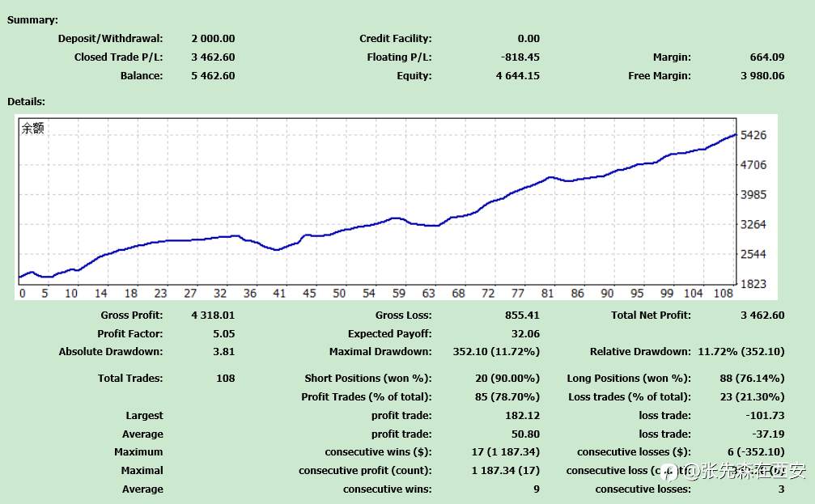
Task: Click the Long Positions value 88 (76.14%)
Action: tap(752, 379)
